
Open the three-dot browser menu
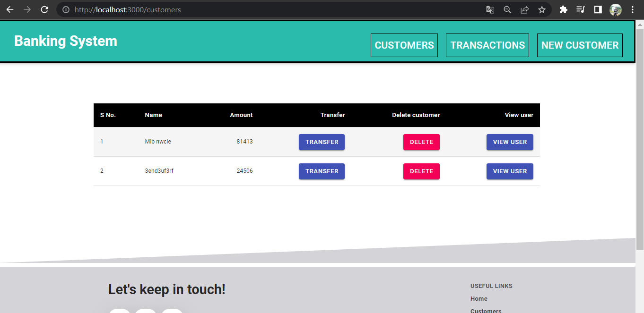[633, 9]
